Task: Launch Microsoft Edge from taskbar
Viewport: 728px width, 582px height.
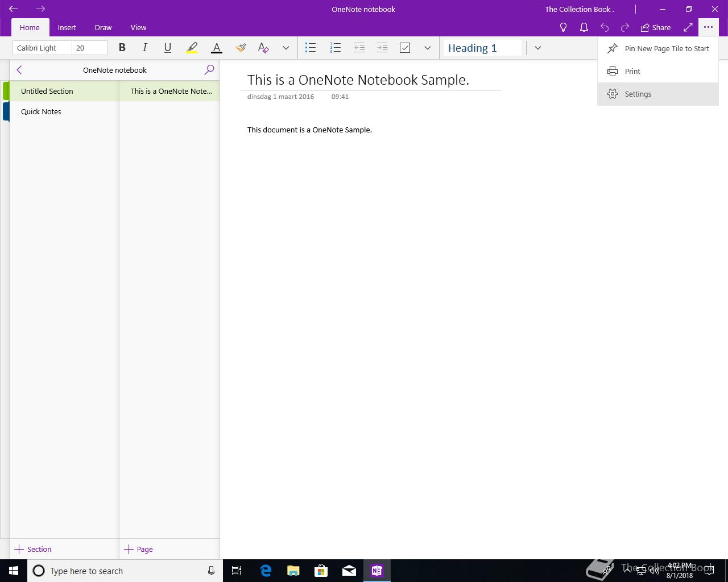Action: (266, 571)
